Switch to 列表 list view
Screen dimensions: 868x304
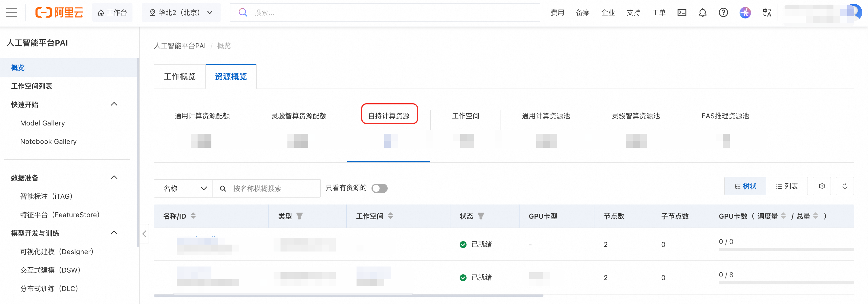pos(787,186)
